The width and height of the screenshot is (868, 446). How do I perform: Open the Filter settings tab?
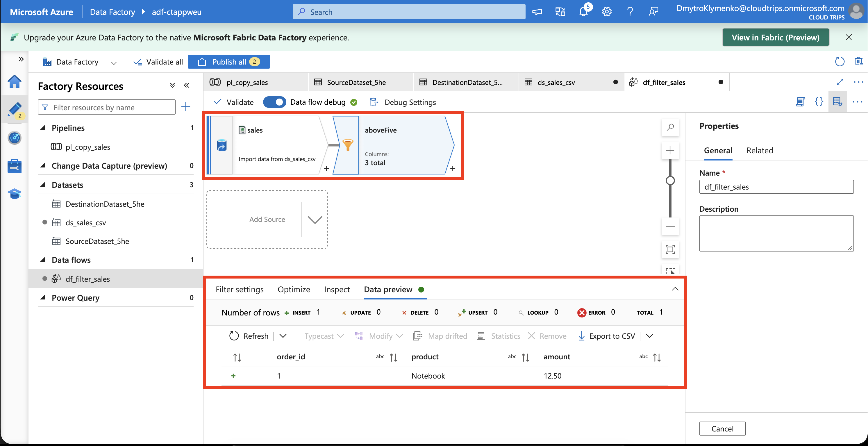[240, 289]
